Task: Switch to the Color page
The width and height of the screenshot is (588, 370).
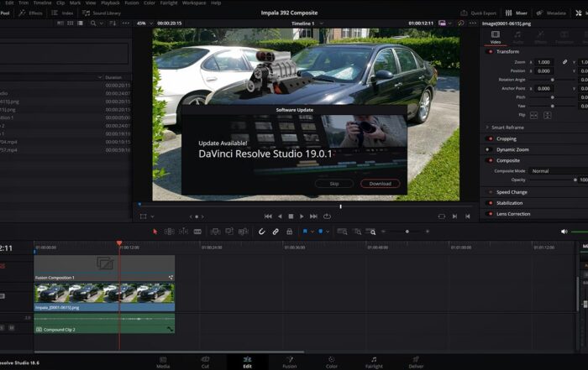Action: pyautogui.click(x=332, y=362)
